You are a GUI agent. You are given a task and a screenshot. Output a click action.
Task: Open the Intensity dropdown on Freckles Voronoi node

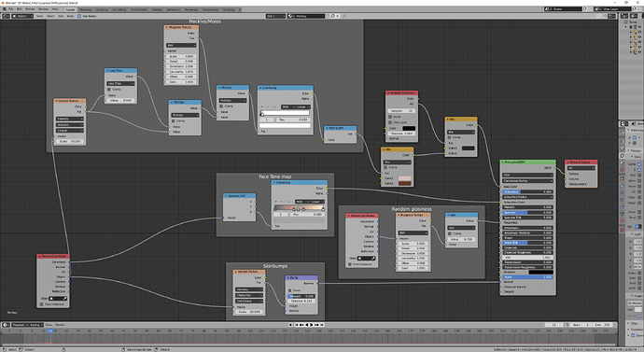(x=70, y=119)
